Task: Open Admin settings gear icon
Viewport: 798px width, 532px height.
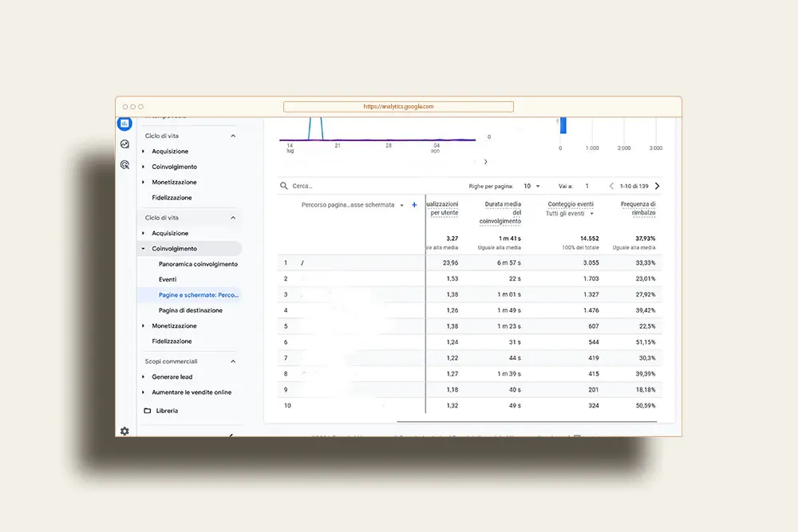Action: click(x=124, y=431)
